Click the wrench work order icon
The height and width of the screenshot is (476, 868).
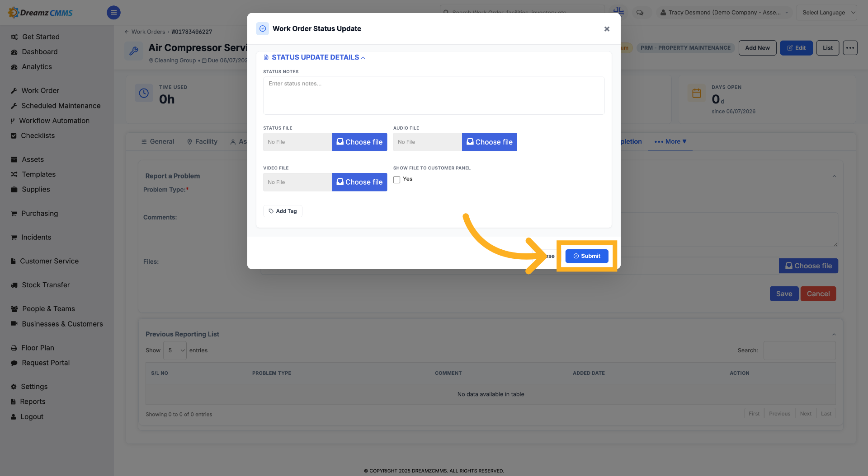(x=134, y=51)
